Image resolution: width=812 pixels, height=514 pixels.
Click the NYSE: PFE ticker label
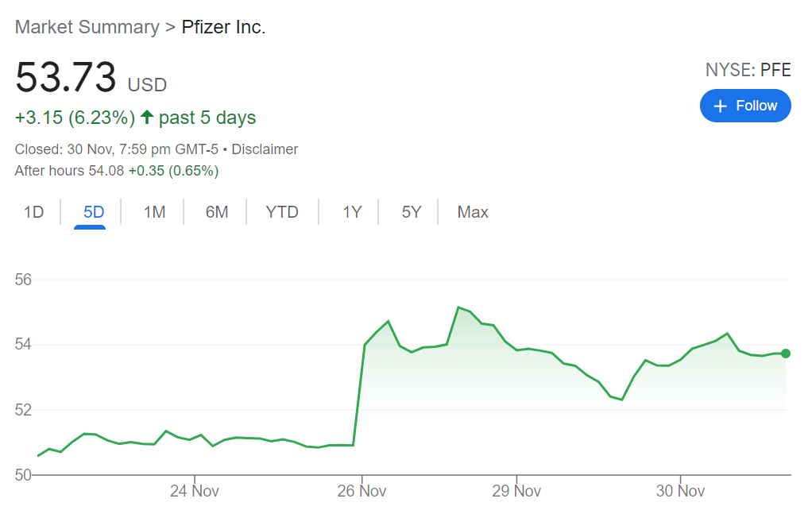(x=748, y=70)
